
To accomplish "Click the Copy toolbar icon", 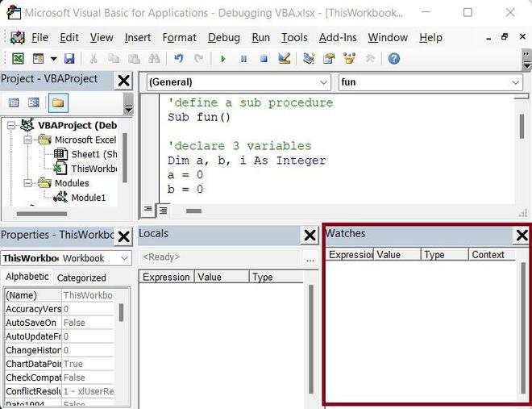I will 114,58.
